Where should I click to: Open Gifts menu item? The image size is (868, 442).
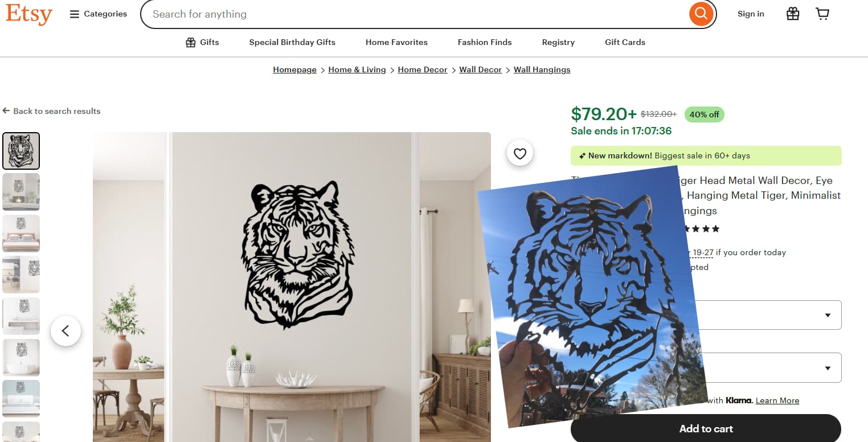point(202,42)
